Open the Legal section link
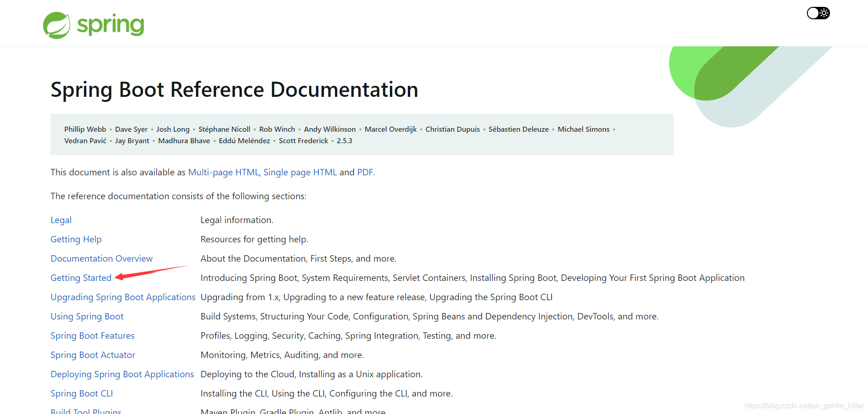The image size is (868, 414). pos(61,220)
